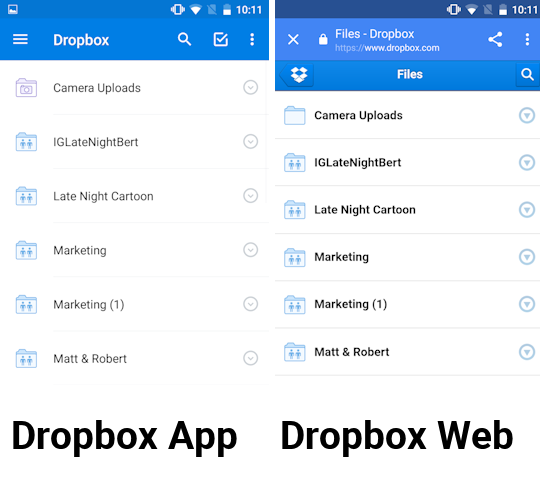Tap the picture notification icon in status bar
540x480 pixels.
13,9
